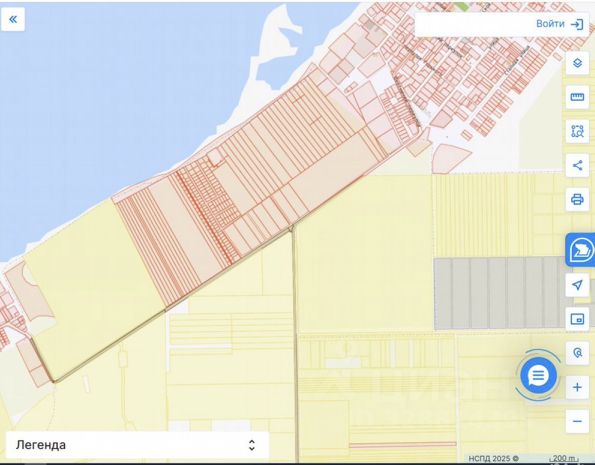This screenshot has width=595, height=465.
Task: Click the Войти login link
Action: click(550, 24)
